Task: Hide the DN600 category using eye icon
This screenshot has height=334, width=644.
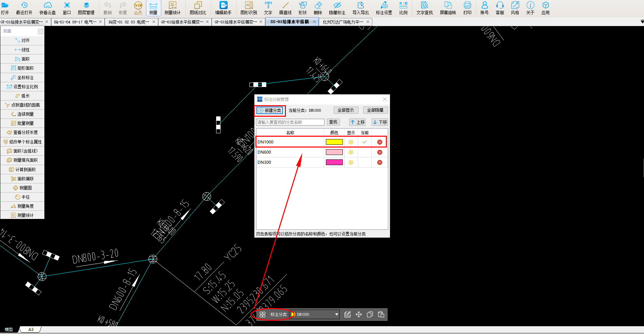Action: (351, 152)
